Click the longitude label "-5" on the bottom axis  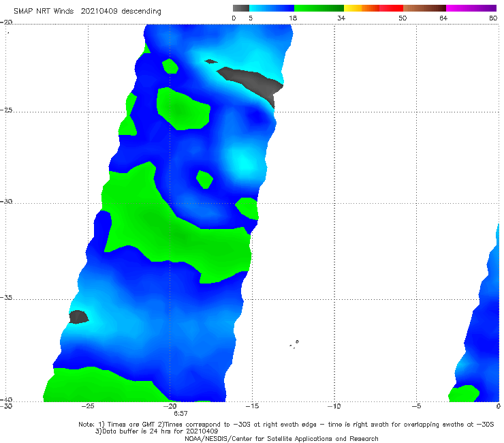coord(416,406)
